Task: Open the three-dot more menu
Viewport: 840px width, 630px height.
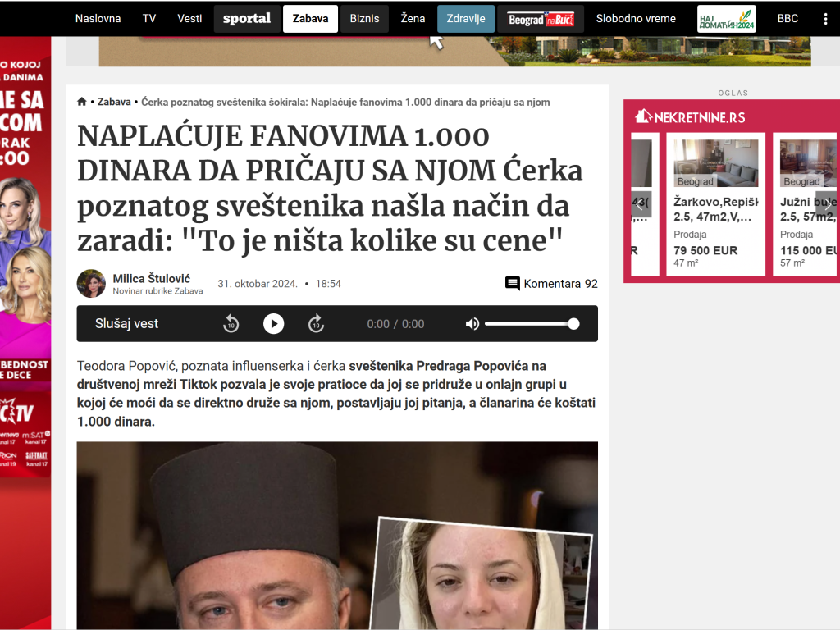Action: [x=825, y=19]
